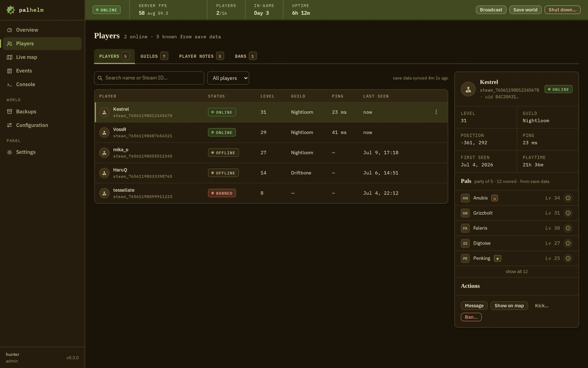Click the DI pal tile icon
Viewport: 588px width, 368px height.
[465, 243]
